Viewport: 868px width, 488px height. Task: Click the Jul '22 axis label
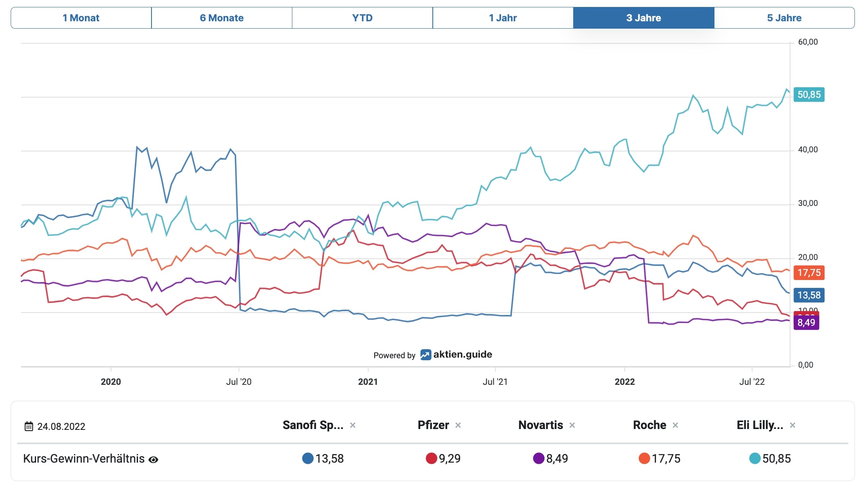click(752, 382)
